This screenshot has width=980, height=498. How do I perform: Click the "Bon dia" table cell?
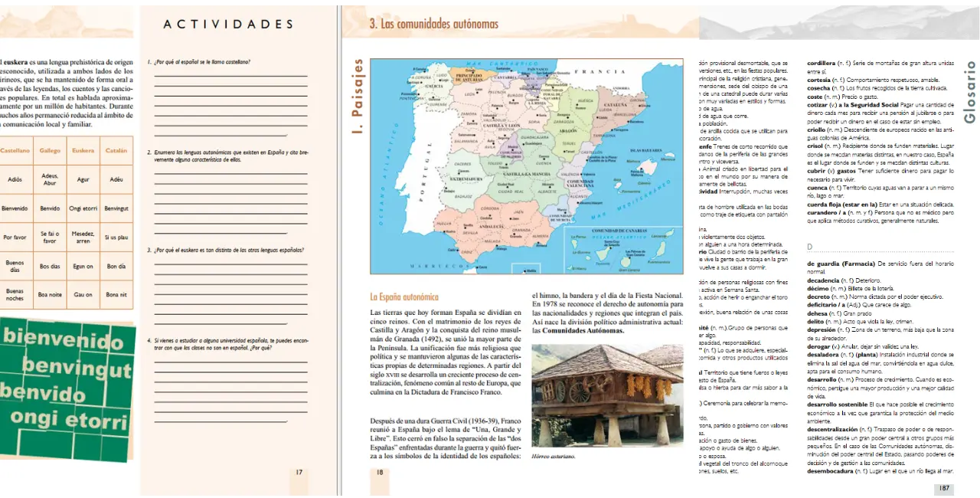pyautogui.click(x=116, y=266)
